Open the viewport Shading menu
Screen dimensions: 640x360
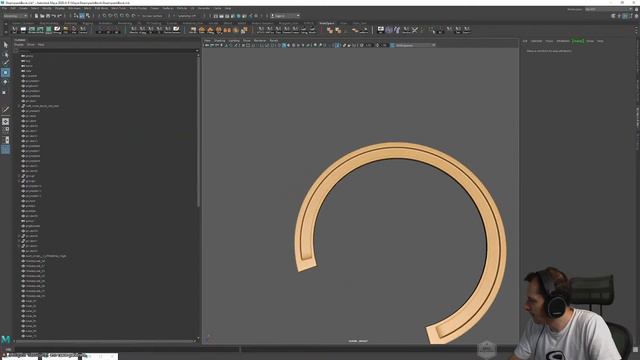220,41
